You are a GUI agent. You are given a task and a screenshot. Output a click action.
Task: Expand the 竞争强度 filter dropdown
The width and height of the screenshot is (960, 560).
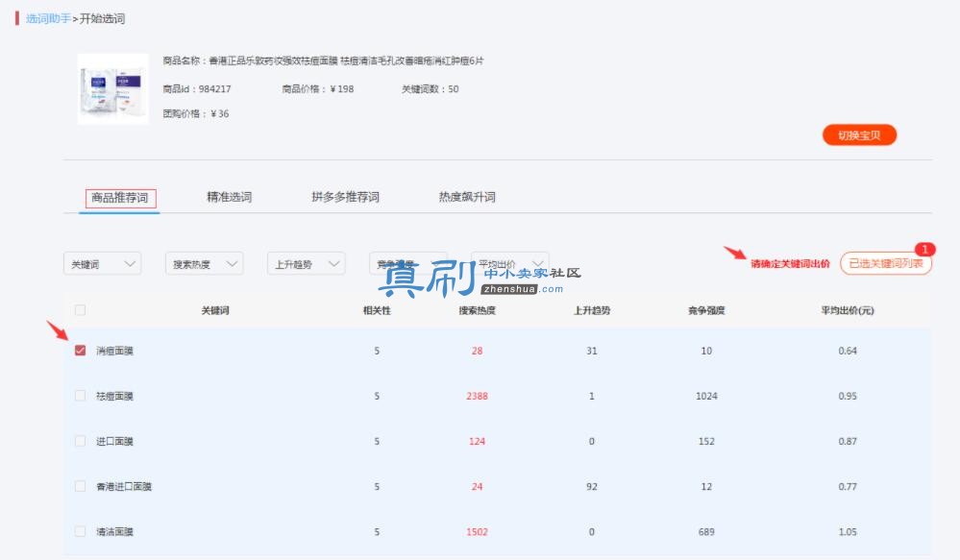pos(407,264)
